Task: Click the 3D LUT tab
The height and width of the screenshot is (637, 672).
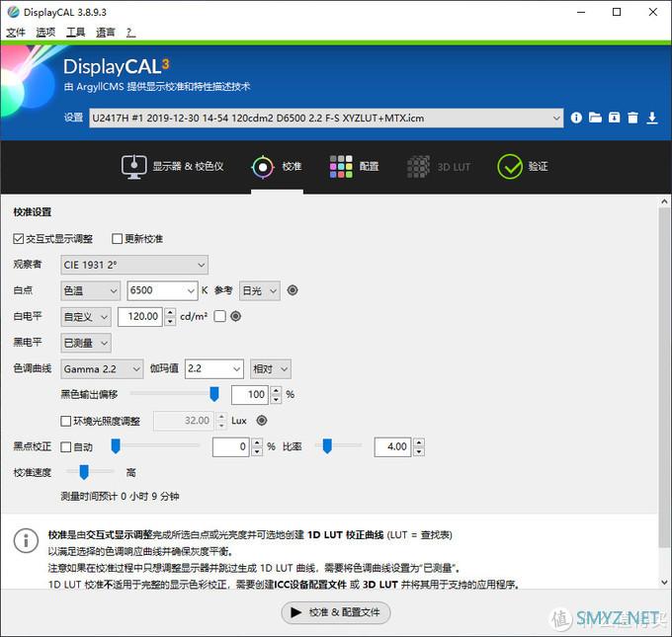Action: [439, 167]
